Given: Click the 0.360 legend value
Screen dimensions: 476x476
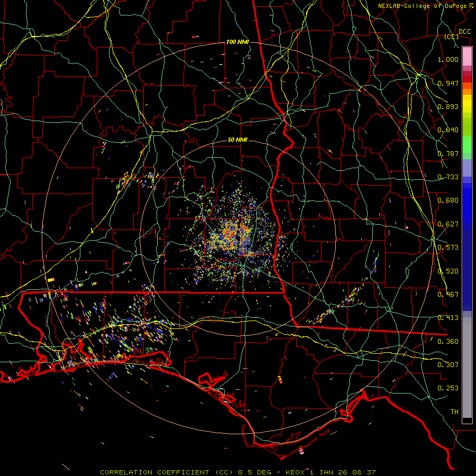Looking at the screenshot, I should [448, 342].
